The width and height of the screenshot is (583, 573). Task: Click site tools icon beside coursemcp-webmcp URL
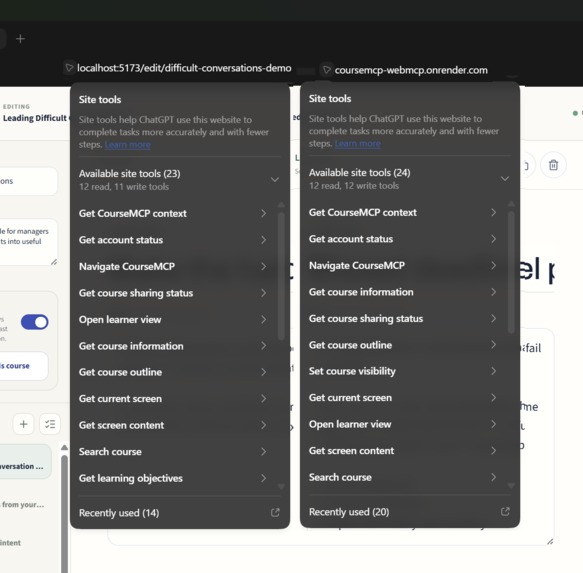tap(326, 70)
